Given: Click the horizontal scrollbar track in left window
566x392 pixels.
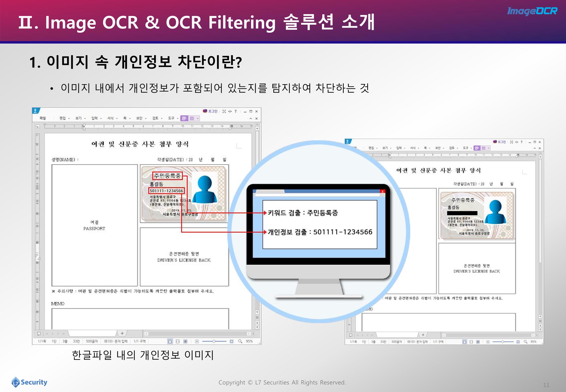Looking at the screenshot, I should pyautogui.click(x=198, y=333).
